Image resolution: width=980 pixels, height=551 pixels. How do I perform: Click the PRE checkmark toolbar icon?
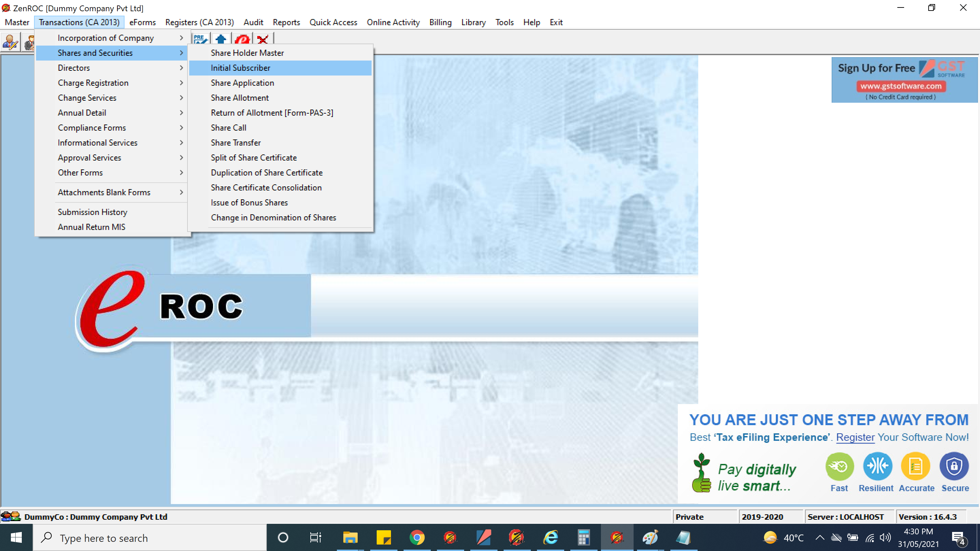point(200,39)
